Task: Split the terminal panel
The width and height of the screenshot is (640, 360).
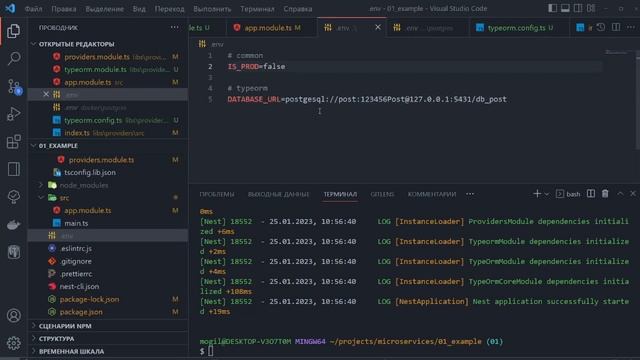Action: (591, 194)
